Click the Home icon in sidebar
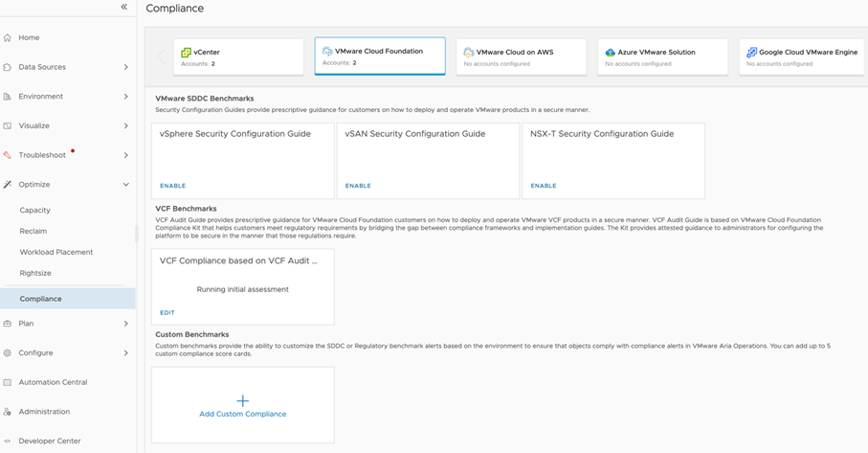 tap(8, 38)
